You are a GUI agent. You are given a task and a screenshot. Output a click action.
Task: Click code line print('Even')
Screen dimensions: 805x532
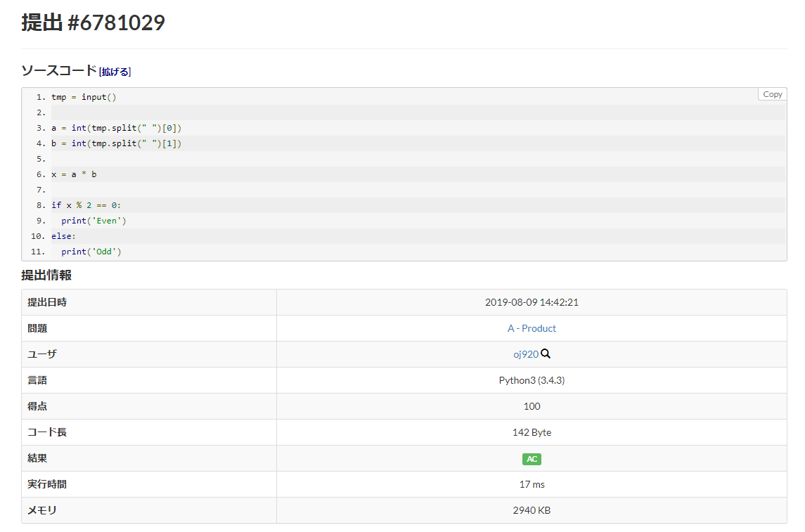[94, 221]
